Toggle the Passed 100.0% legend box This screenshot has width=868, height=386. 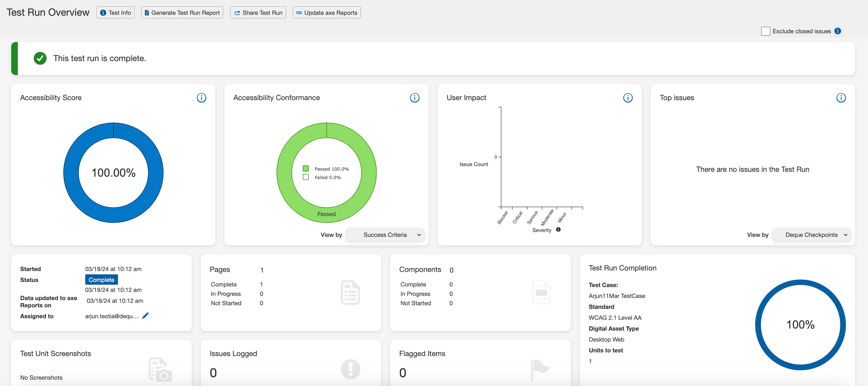[306, 168]
